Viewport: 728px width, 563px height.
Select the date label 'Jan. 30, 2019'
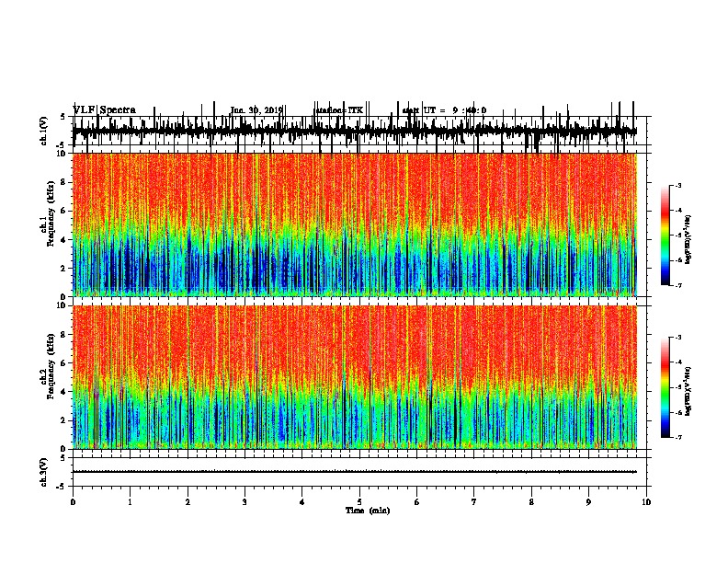256,110
